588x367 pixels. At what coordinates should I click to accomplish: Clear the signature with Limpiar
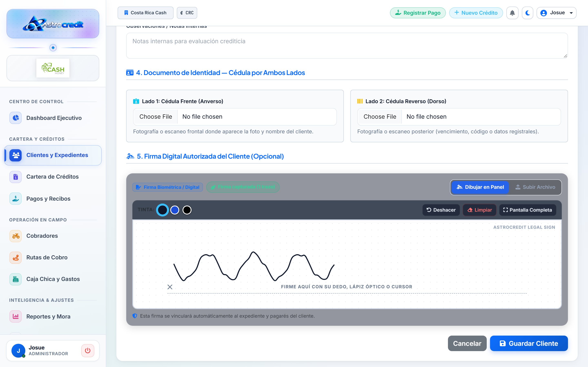pos(480,210)
